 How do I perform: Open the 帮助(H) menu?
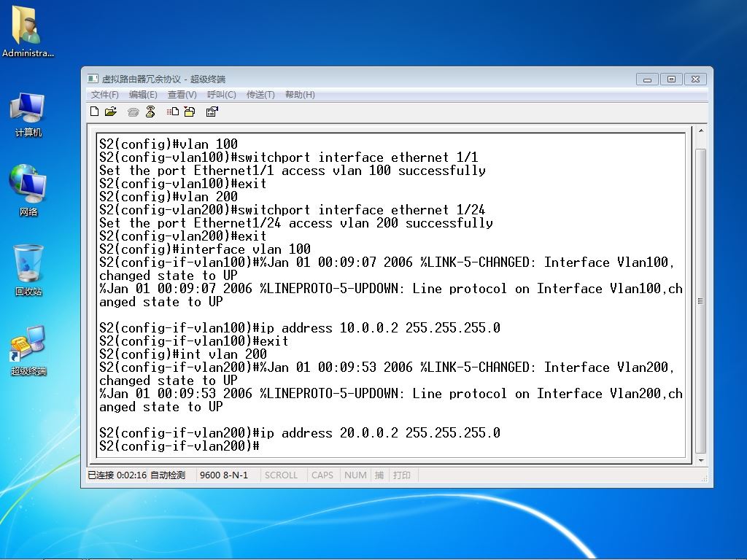tap(300, 94)
